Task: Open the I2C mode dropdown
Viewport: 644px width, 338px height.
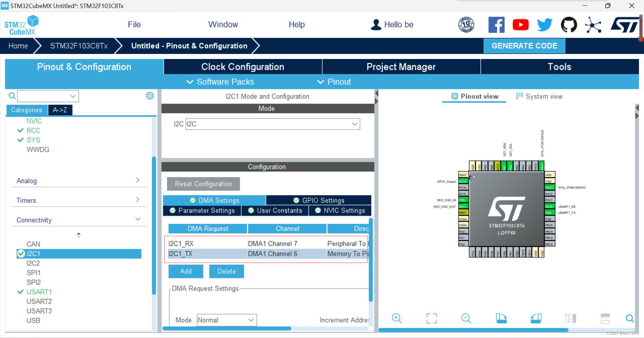Action: click(273, 124)
